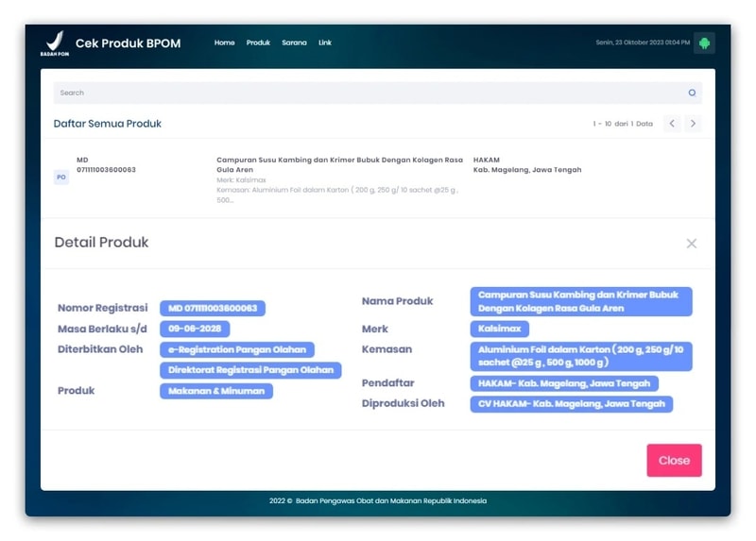This screenshot has width=756, height=541.
Task: Click the CV HAKAM- Kab. Magelang badge
Action: tap(572, 404)
